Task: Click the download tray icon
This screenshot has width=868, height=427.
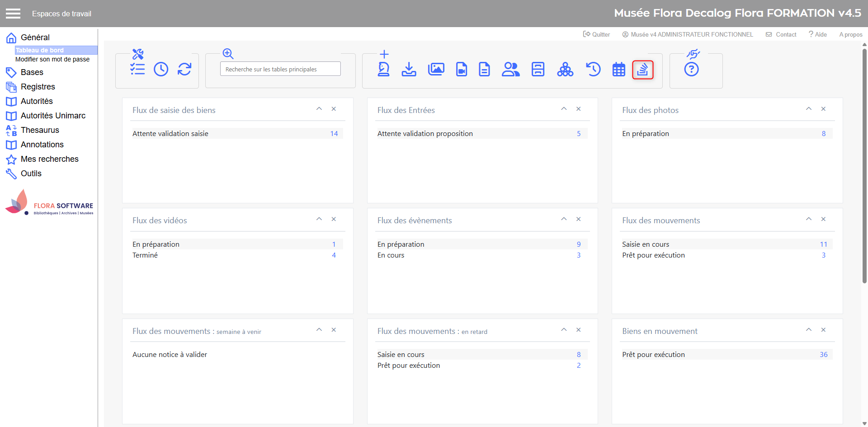Action: coord(409,69)
